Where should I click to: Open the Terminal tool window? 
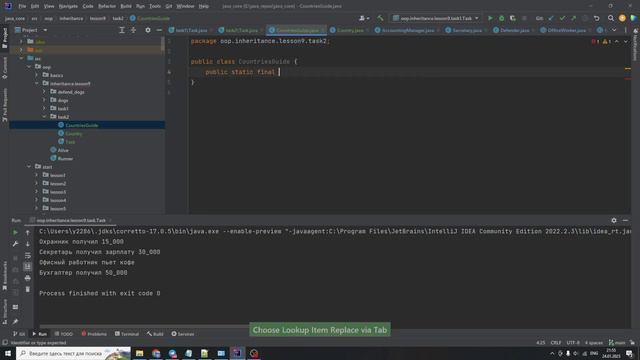click(127, 334)
